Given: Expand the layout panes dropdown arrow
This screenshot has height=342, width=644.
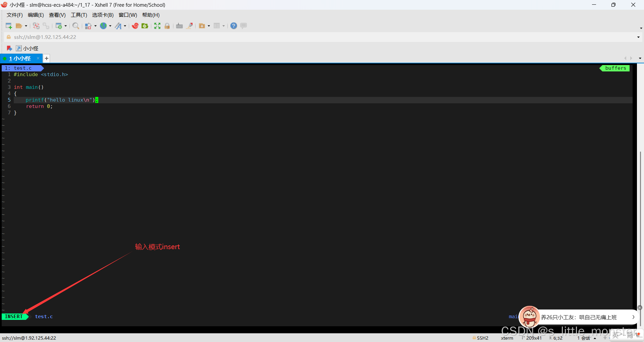Looking at the screenshot, I should (223, 26).
